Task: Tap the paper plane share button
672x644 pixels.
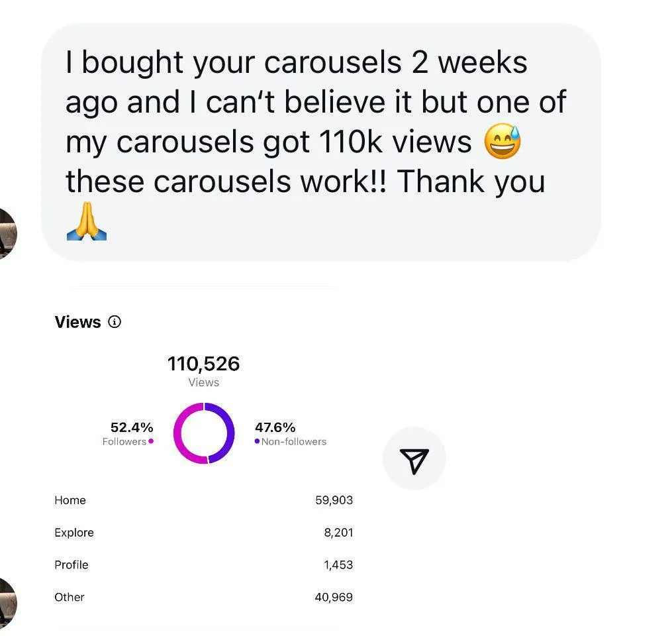Action: pyautogui.click(x=414, y=459)
